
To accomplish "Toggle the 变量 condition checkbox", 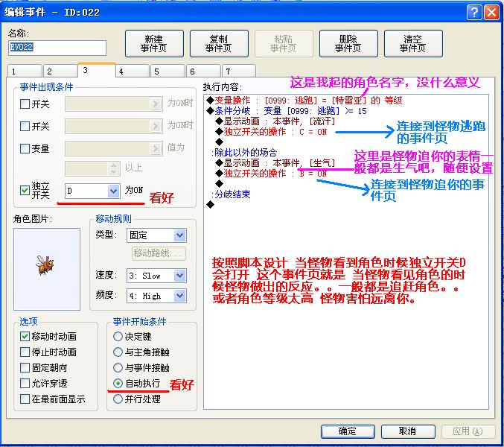I will point(25,148).
